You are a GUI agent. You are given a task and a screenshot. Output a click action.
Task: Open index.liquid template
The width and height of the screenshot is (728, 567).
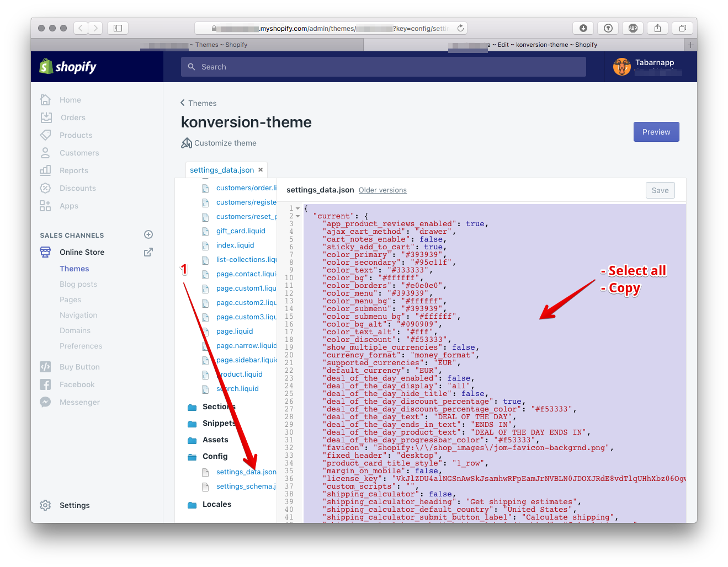click(x=235, y=245)
